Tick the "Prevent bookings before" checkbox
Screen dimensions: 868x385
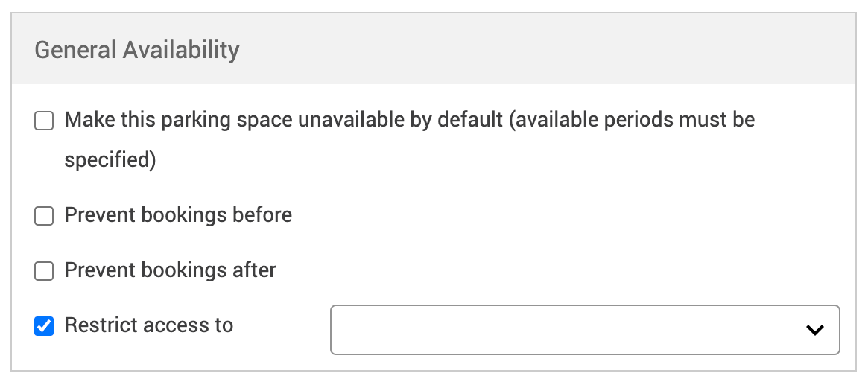pyautogui.click(x=45, y=216)
